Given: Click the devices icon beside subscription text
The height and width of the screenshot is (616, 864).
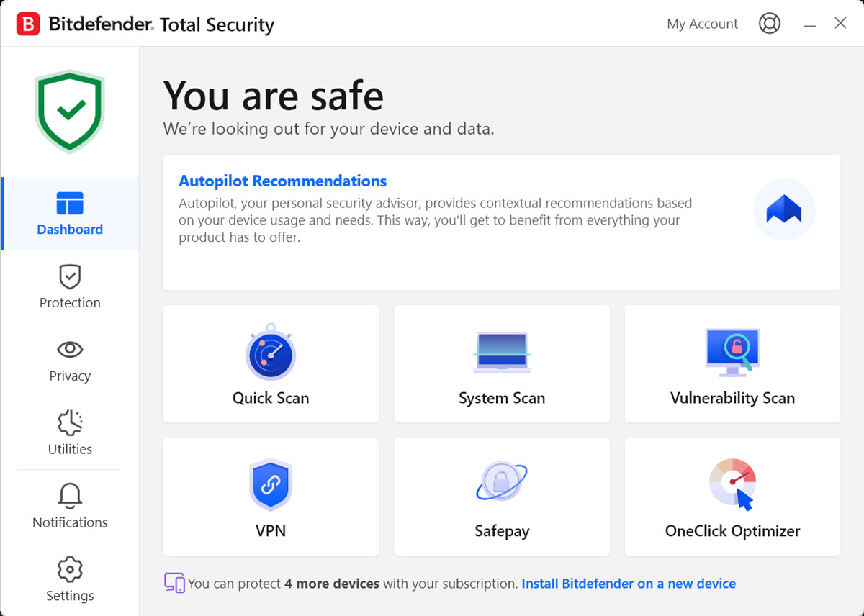Looking at the screenshot, I should coord(174,583).
